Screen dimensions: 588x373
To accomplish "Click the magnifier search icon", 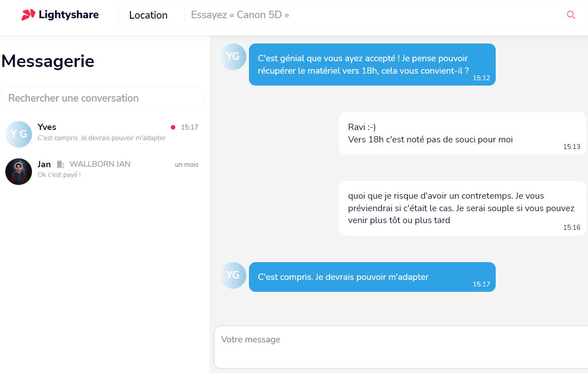I will point(571,15).
